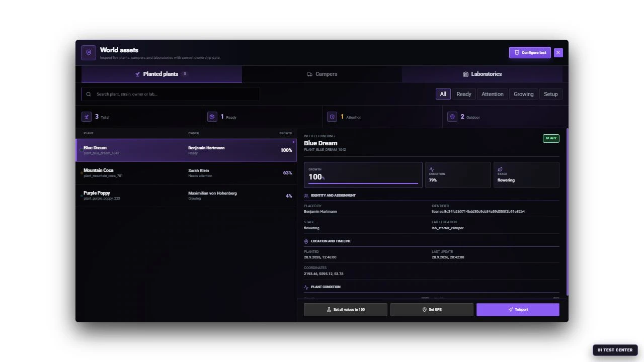Click the lab_starter_camper location value
Viewport: 644px width, 362px height.
click(x=448, y=228)
